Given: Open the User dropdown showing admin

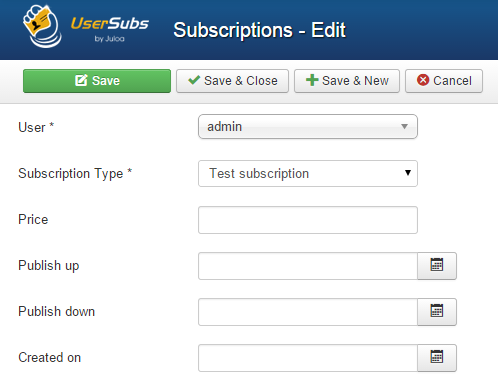Looking at the screenshot, I should pos(308,127).
